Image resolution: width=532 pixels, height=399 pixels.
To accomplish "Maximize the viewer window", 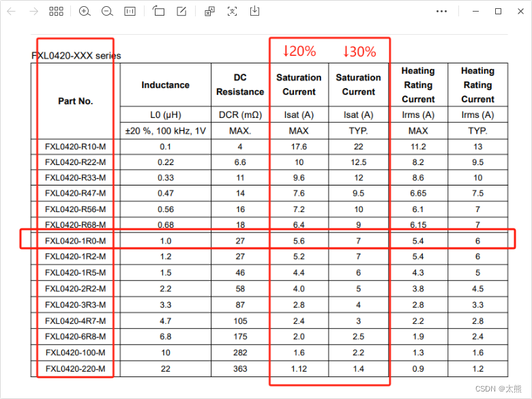I will (498, 12).
